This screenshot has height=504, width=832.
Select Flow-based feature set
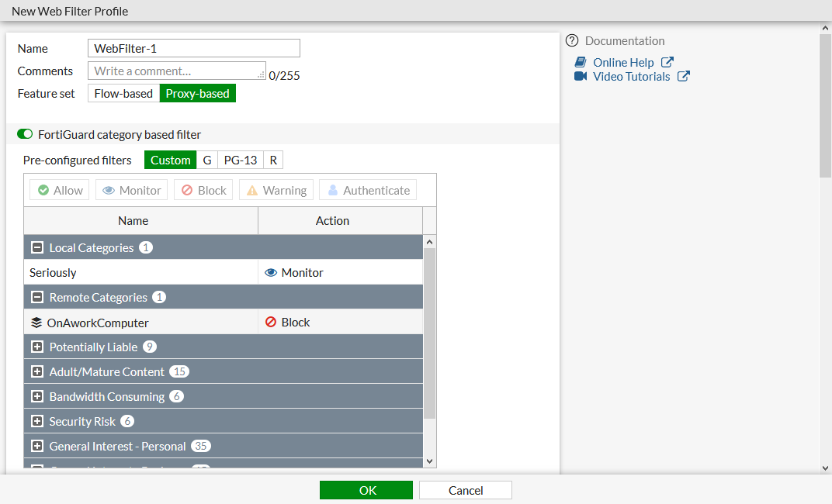click(x=123, y=93)
